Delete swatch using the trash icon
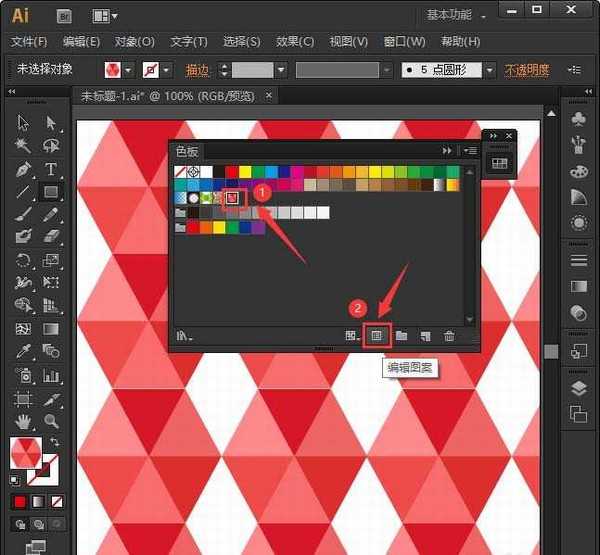 [449, 336]
